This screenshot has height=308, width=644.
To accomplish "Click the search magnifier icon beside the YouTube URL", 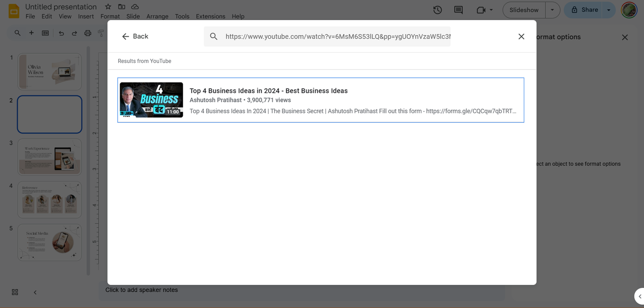I will tap(214, 36).
